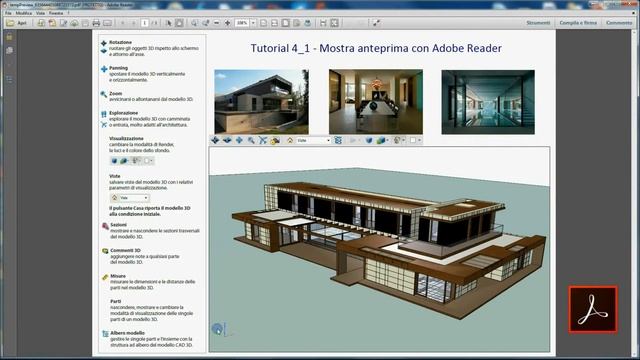
Task: Expand the render mode arrow in 3D toolbar
Action: tap(387, 140)
